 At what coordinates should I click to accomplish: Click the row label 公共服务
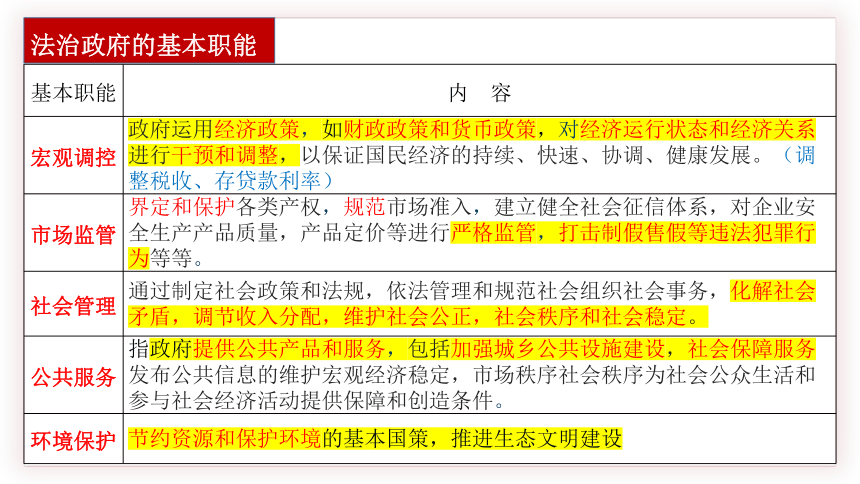coord(73,377)
